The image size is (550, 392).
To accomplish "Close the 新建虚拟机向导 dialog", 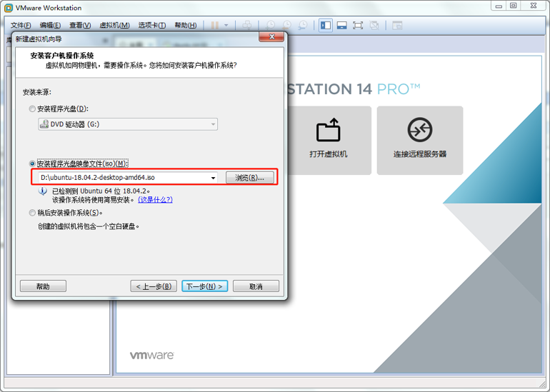I will [271, 37].
